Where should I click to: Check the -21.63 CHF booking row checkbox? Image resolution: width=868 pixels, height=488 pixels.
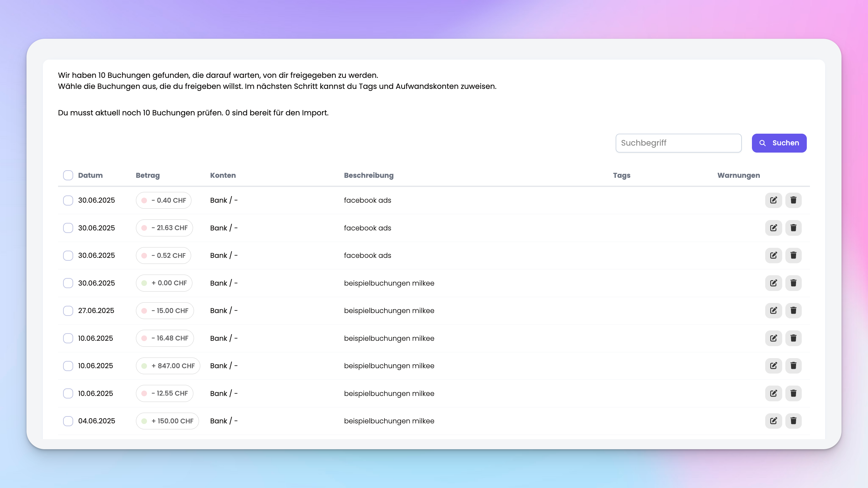point(68,228)
